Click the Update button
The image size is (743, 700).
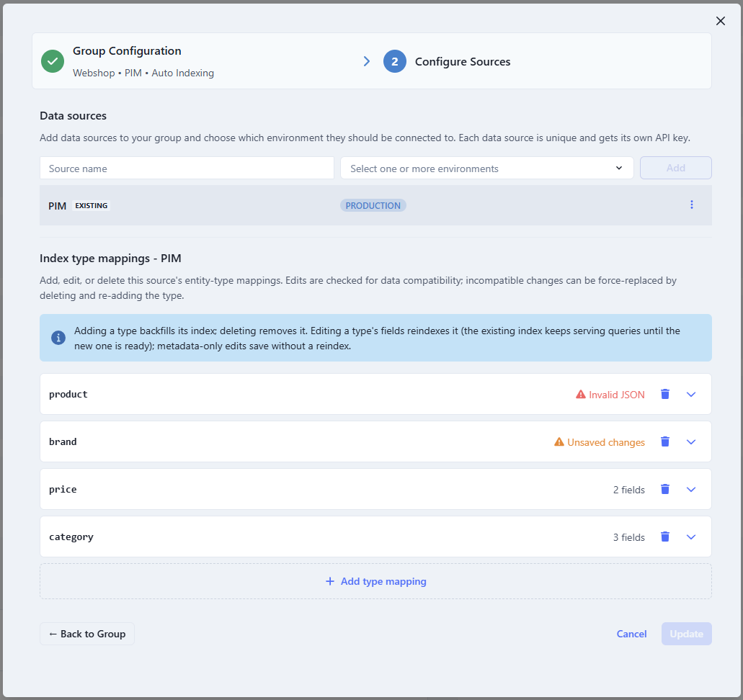[686, 634]
